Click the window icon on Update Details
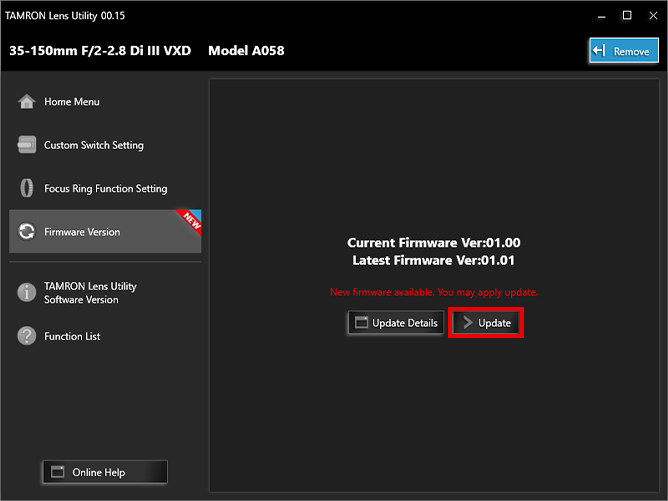 tap(361, 322)
